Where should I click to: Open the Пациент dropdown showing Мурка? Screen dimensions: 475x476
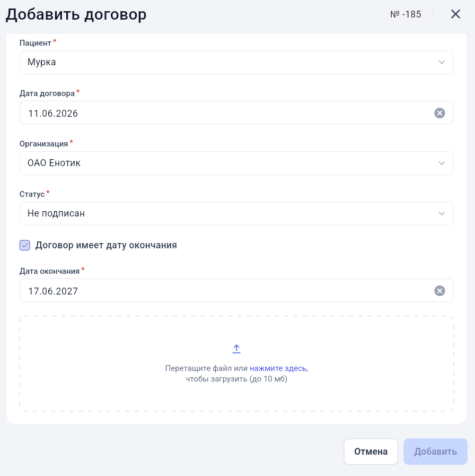click(236, 62)
